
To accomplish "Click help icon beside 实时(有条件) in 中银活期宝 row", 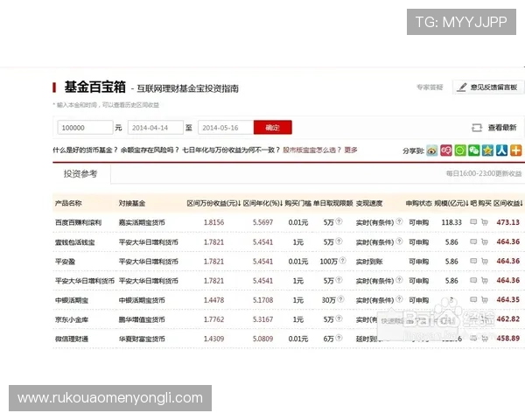I will [x=399, y=299].
